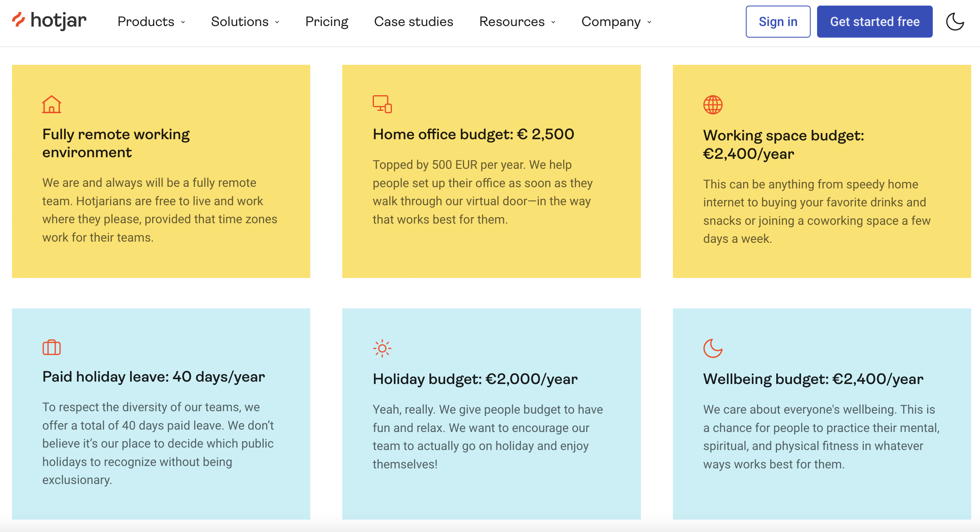980x532 pixels.
Task: Click the sun icon above Holiday budget
Action: click(x=382, y=348)
